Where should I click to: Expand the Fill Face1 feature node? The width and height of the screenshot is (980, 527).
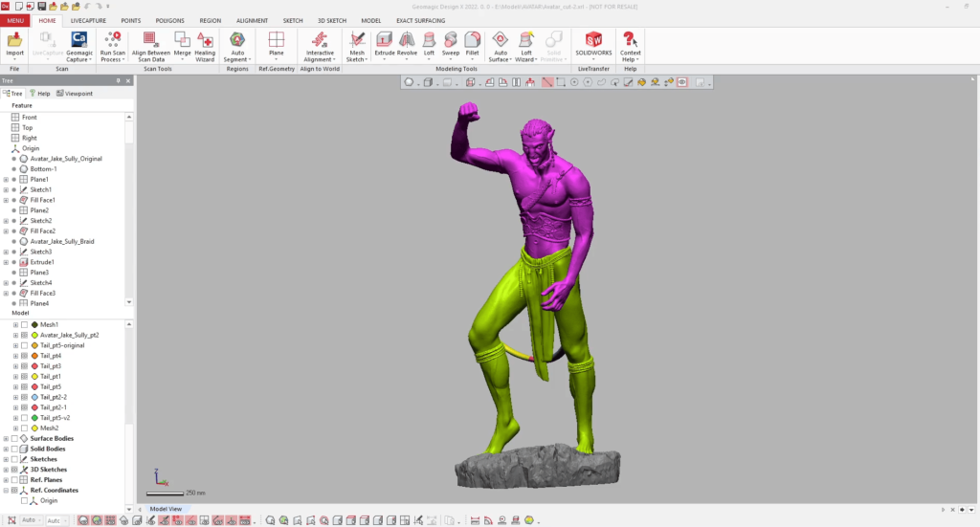[7, 200]
